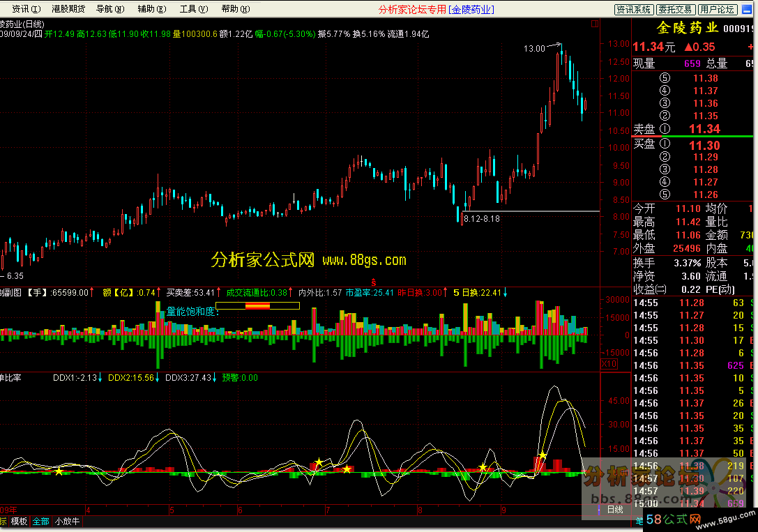Click the month 7 marker on time axis
Viewport: 758px width, 532px height.
(x=328, y=510)
